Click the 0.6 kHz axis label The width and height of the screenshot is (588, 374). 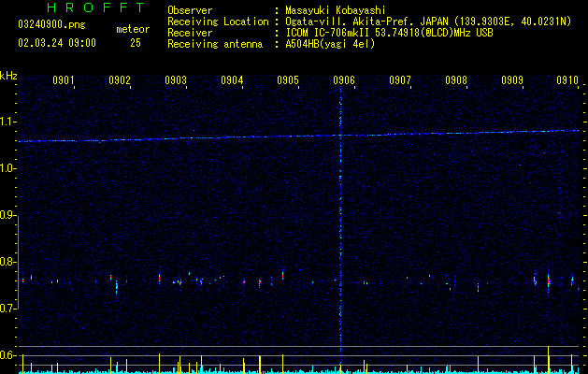coord(8,355)
